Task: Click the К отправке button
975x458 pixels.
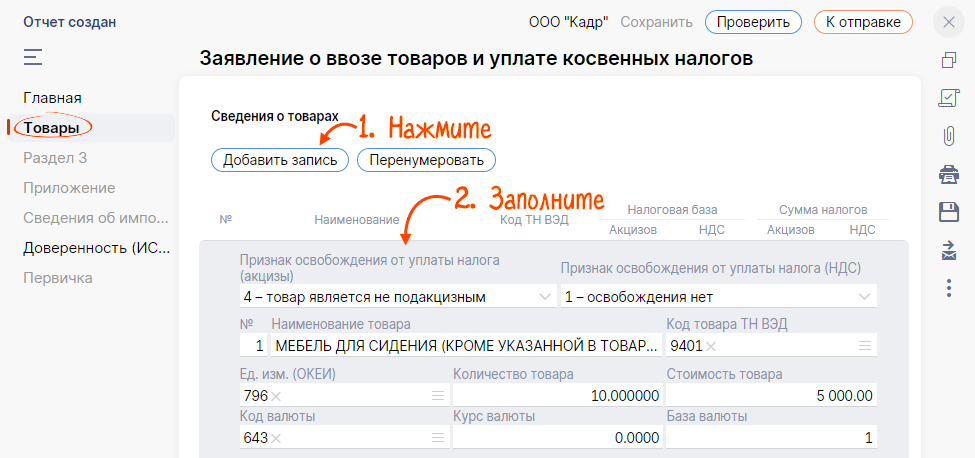Action: (x=862, y=22)
